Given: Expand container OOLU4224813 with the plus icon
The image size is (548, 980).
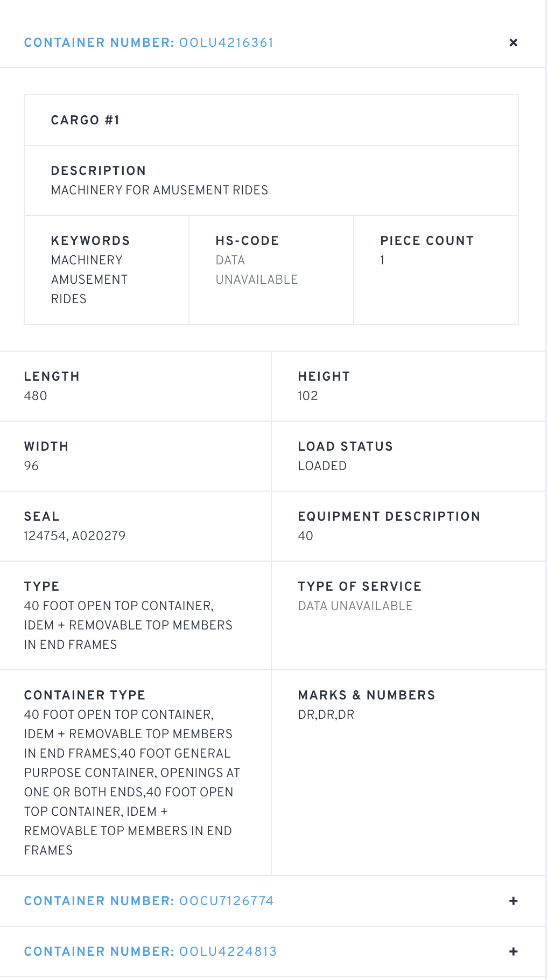Looking at the screenshot, I should tap(514, 951).
